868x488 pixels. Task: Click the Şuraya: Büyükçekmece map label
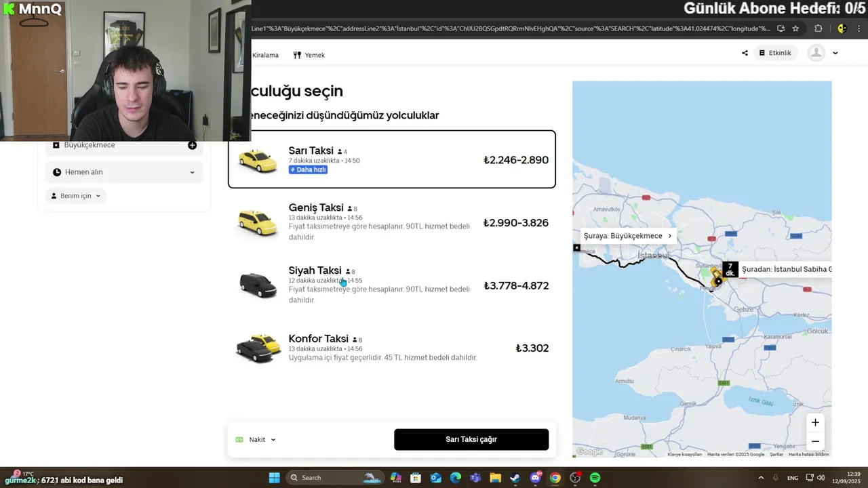click(627, 236)
